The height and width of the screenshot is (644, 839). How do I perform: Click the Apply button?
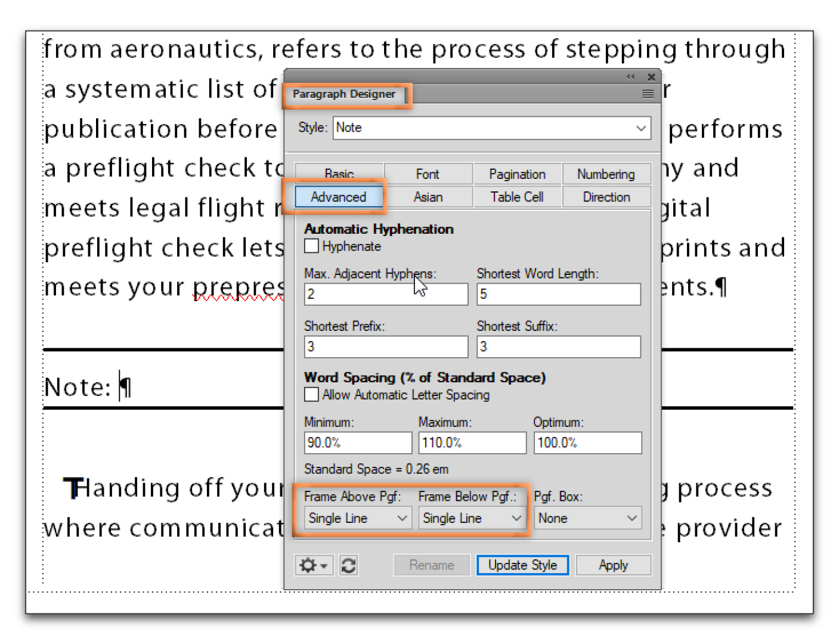point(613,565)
